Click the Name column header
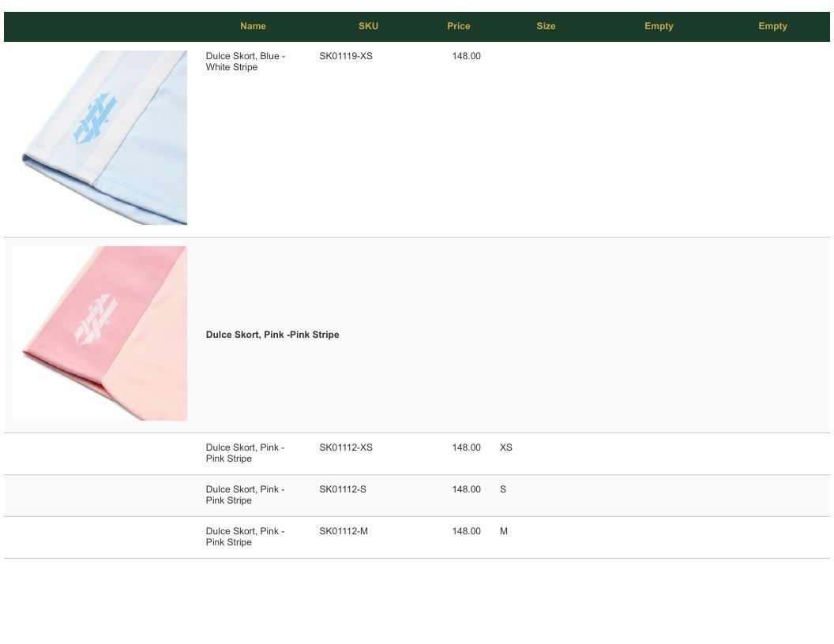Image resolution: width=834 pixels, height=644 pixels. tap(254, 26)
